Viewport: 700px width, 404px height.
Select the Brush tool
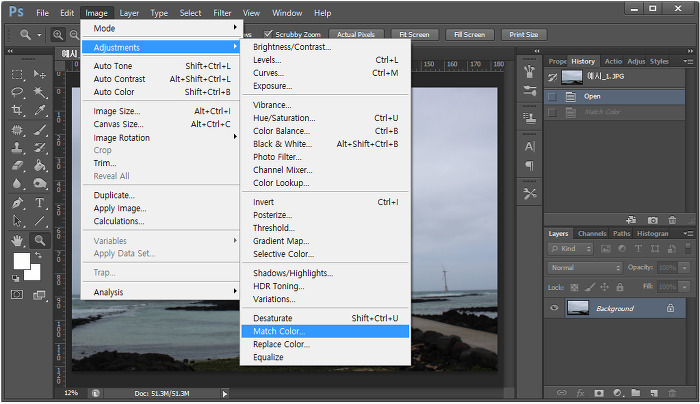[40, 130]
